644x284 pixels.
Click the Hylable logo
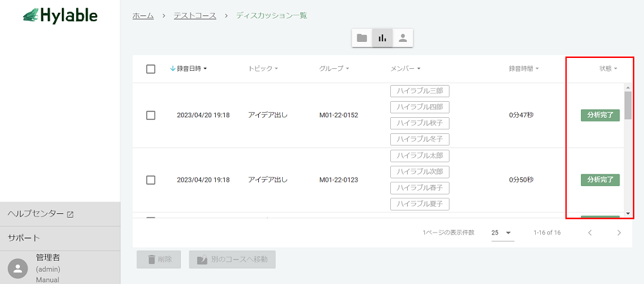click(x=60, y=15)
